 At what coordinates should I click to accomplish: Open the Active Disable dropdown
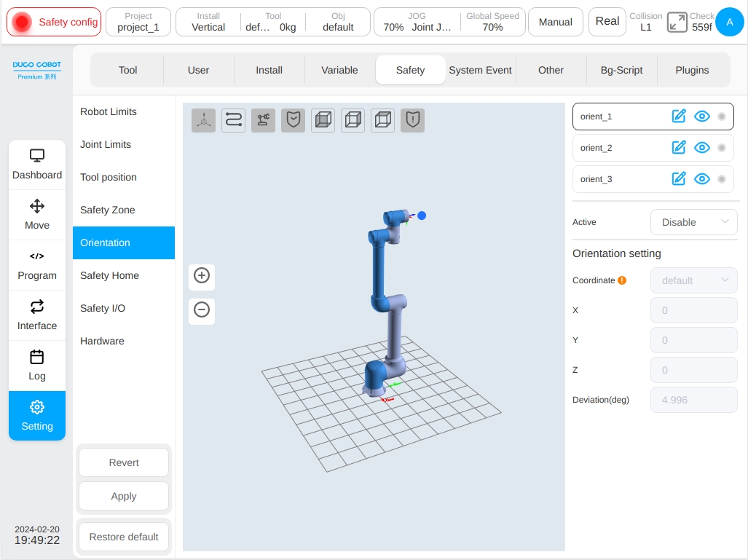(694, 222)
